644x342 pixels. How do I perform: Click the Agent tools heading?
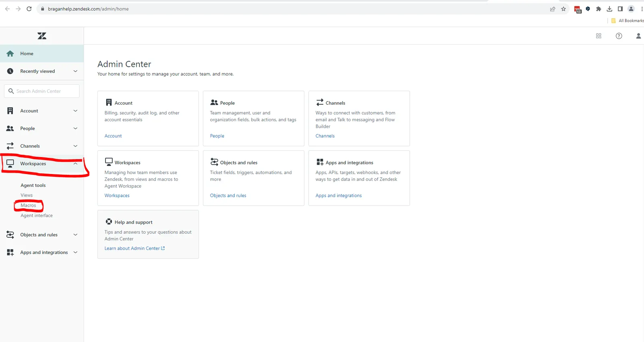pos(33,185)
